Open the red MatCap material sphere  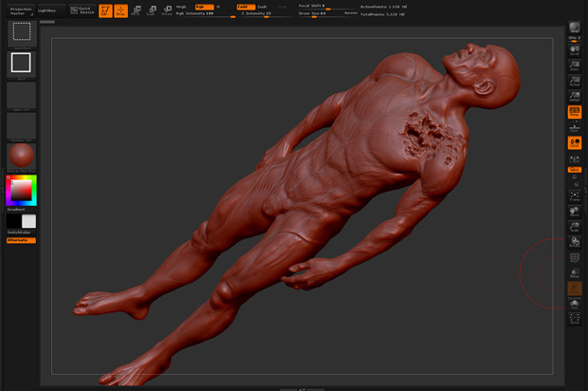22,156
